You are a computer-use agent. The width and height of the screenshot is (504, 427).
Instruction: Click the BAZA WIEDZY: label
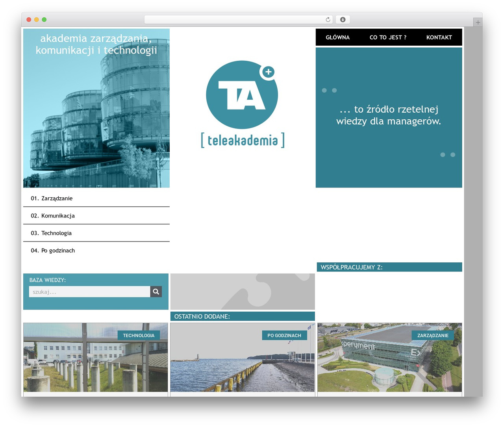pyautogui.click(x=48, y=280)
